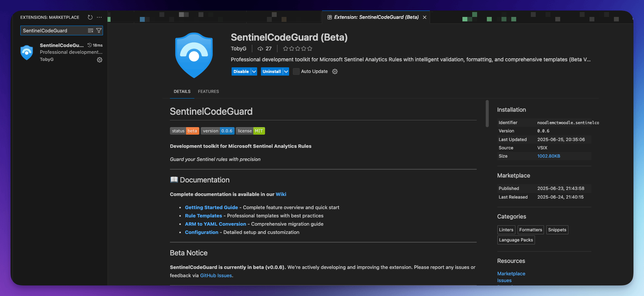Image resolution: width=644 pixels, height=296 pixels.
Task: Refresh the Extensions Marketplace list
Action: click(x=90, y=17)
